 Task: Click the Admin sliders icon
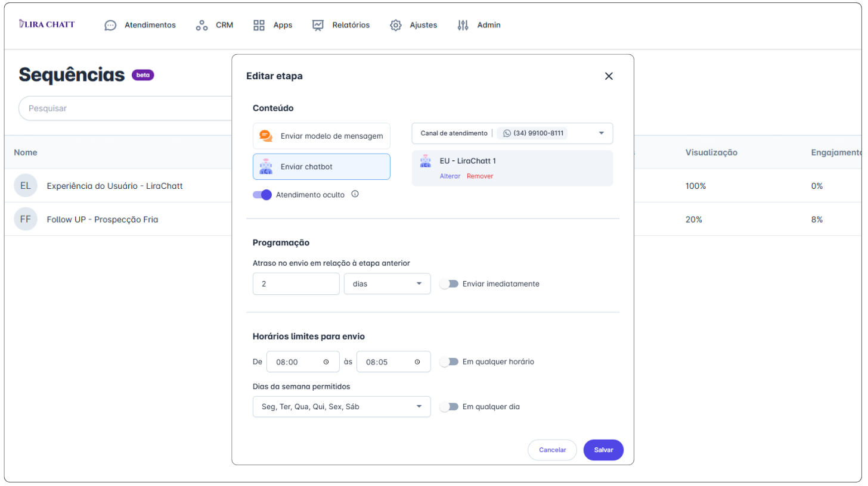[x=463, y=25]
